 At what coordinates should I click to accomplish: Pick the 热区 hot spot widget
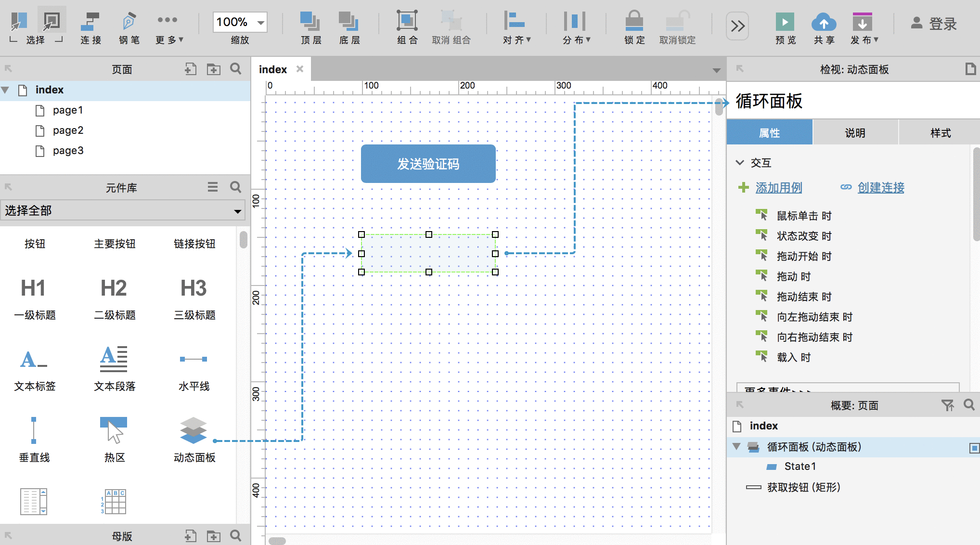[114, 440]
